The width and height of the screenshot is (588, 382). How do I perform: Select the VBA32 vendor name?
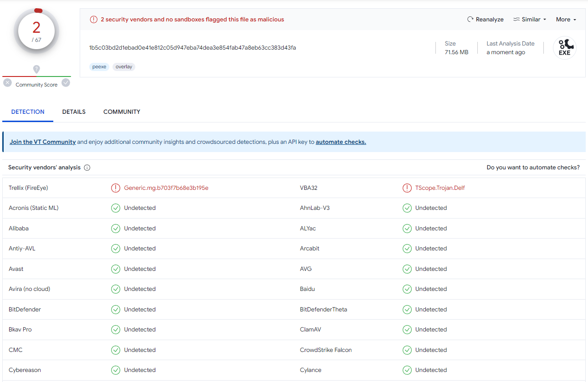tap(309, 188)
